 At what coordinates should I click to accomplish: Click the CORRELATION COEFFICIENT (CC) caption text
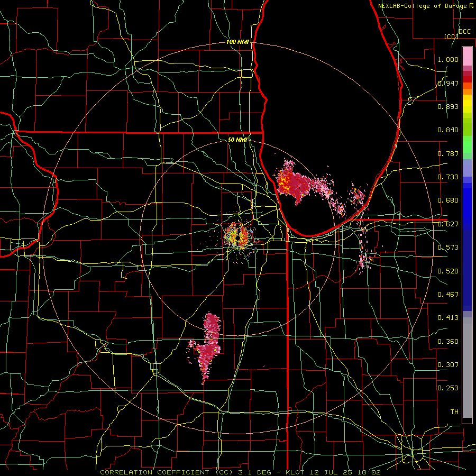pyautogui.click(x=167, y=472)
